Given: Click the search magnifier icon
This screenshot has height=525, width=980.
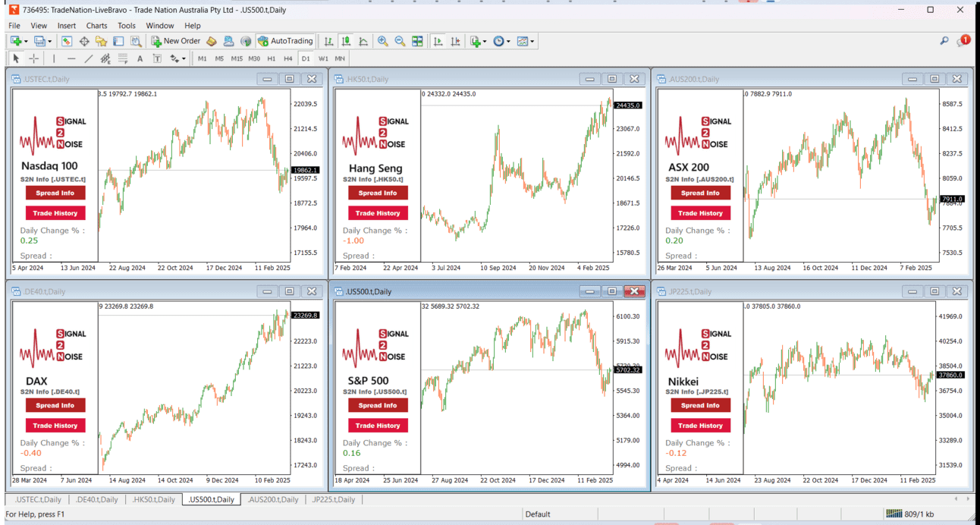Looking at the screenshot, I should pyautogui.click(x=944, y=40).
